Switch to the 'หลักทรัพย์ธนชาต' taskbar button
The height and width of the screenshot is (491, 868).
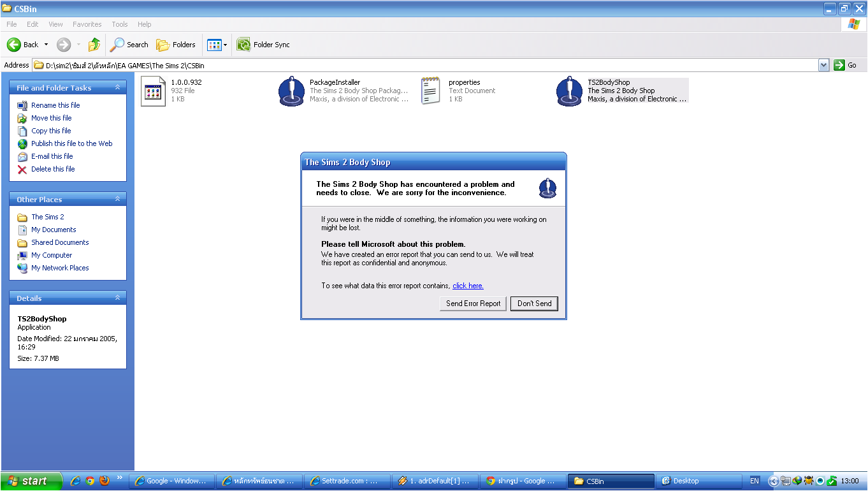[259, 481]
